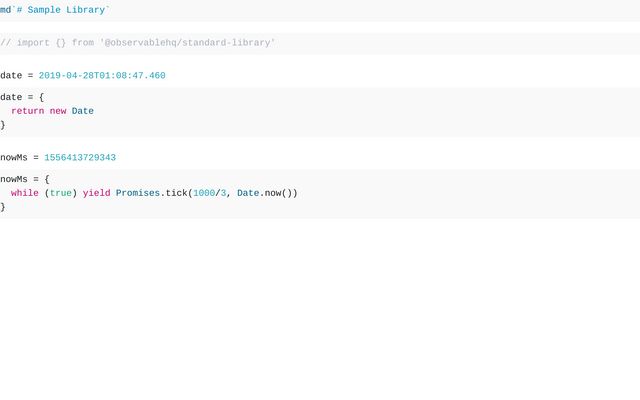Click the 'yield' keyword

96,193
